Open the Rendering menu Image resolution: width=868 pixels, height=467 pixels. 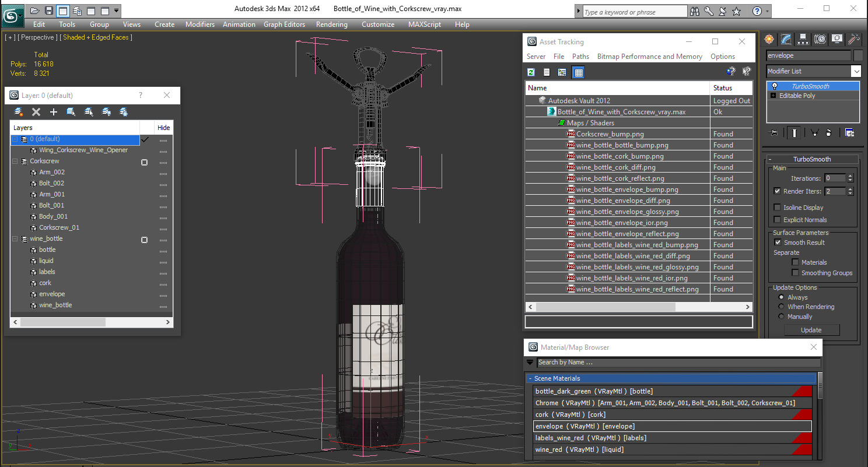click(x=331, y=24)
